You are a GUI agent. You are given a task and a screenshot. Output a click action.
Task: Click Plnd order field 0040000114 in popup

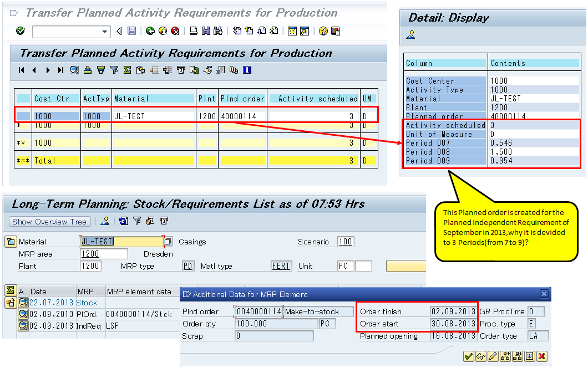(258, 311)
